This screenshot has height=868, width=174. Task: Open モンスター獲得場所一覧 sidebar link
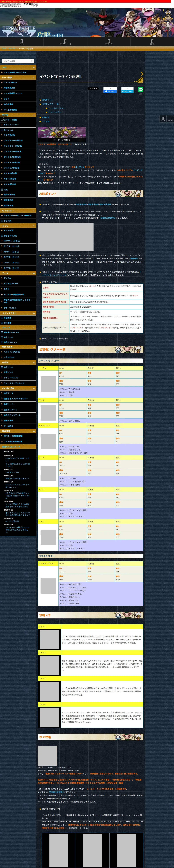[x=14, y=295]
